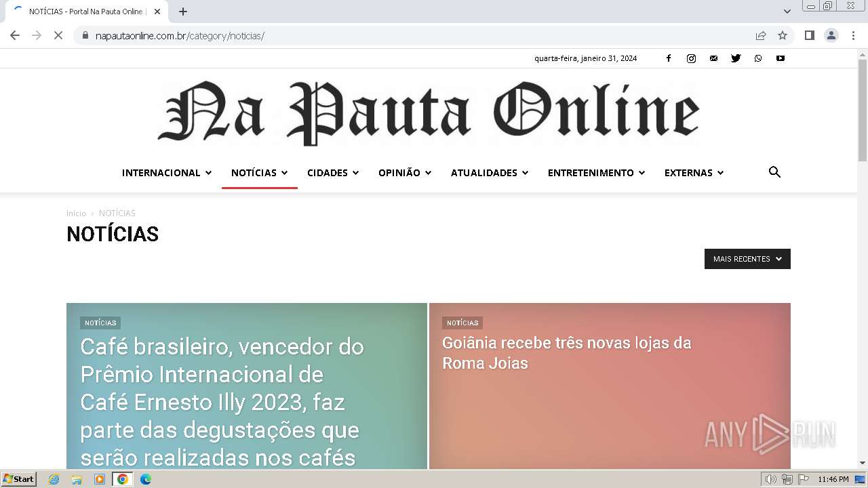The height and width of the screenshot is (488, 868).
Task: Open the Twitter social icon
Action: click(736, 58)
